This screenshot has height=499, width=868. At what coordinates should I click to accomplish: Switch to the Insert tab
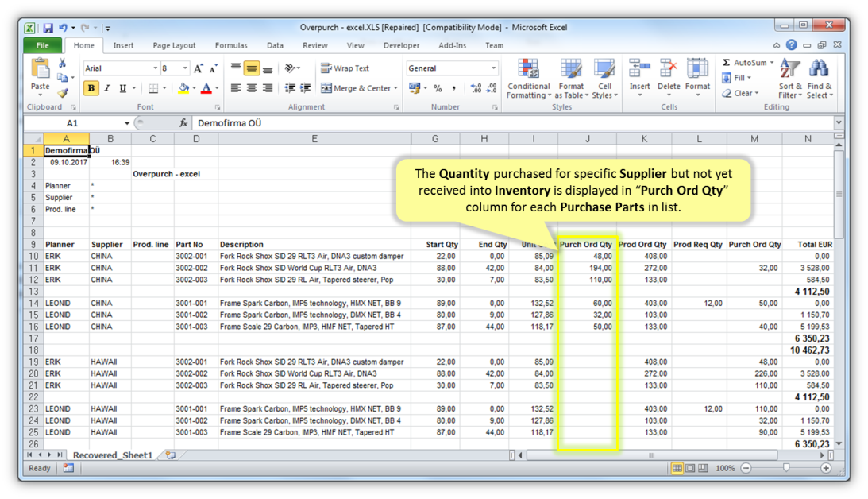[123, 45]
